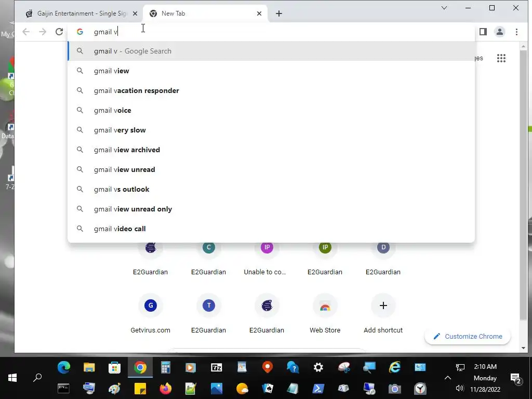Click the Chrome taskbar icon
Viewport: 532px width, 399px height.
[140, 367]
